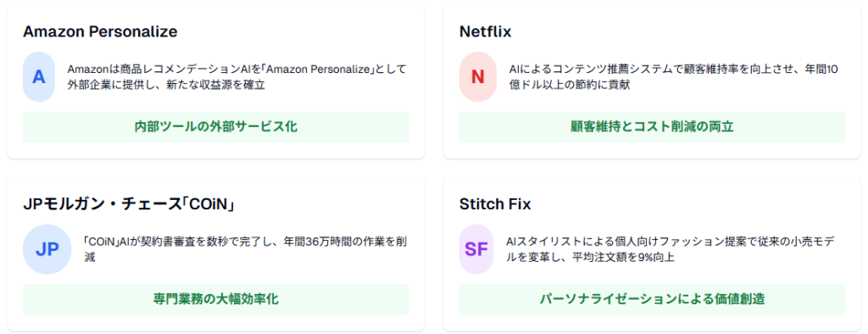Click the パーソナライゼーションによる価値創造 banner
The width and height of the screenshot is (868, 334).
pos(652,299)
